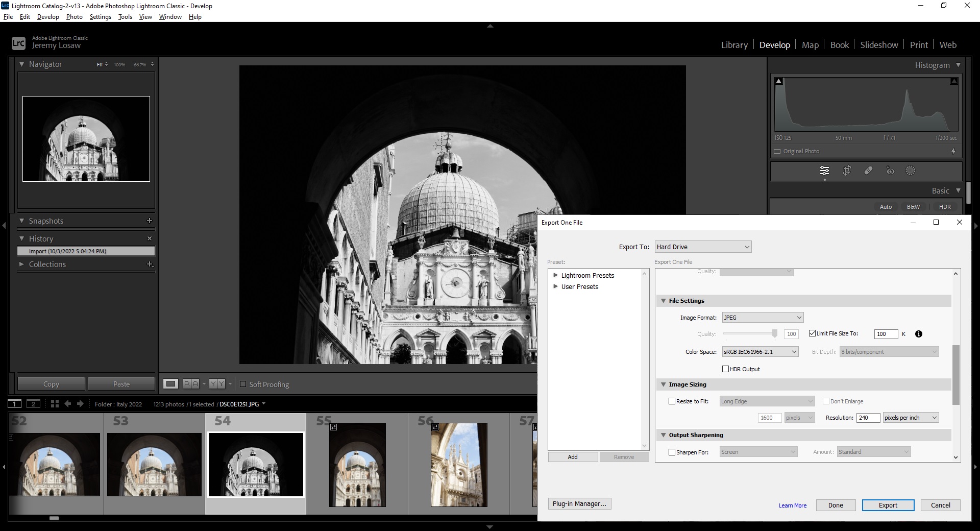The width and height of the screenshot is (980, 531).
Task: Click the lightning icon beside Original Photo
Action: point(953,151)
